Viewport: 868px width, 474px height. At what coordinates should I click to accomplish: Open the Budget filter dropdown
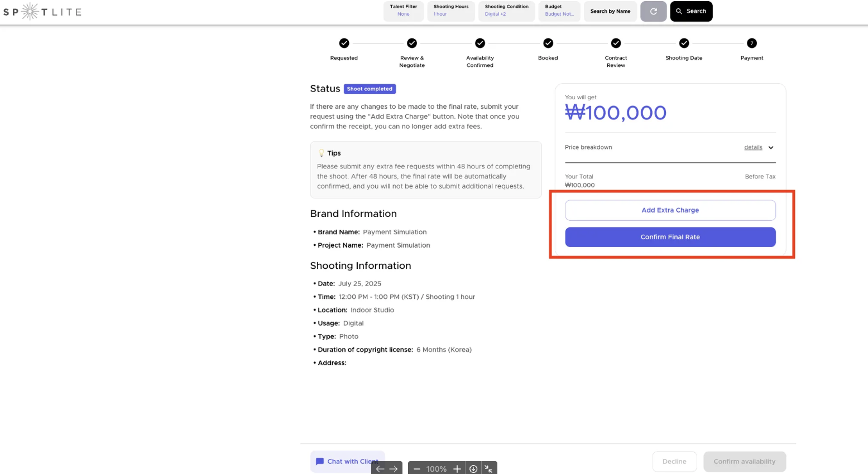pyautogui.click(x=559, y=11)
